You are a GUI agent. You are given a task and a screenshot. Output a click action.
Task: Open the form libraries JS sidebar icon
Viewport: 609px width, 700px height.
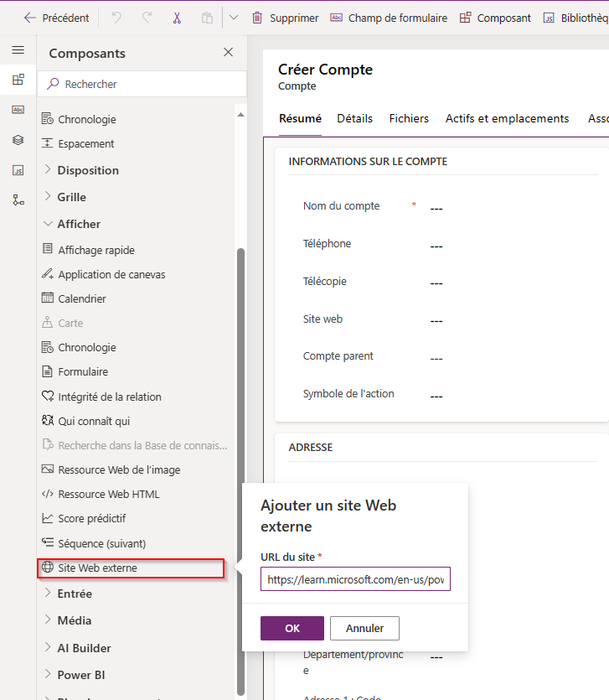(x=18, y=170)
